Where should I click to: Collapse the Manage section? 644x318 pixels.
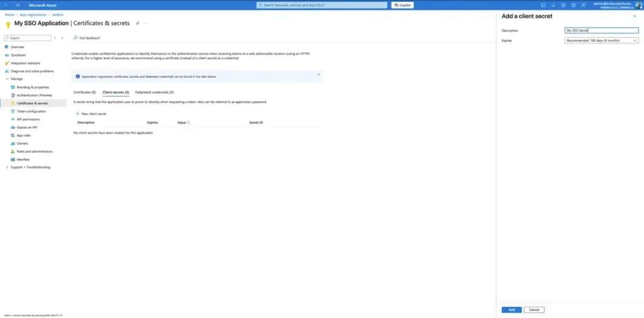tap(7, 79)
